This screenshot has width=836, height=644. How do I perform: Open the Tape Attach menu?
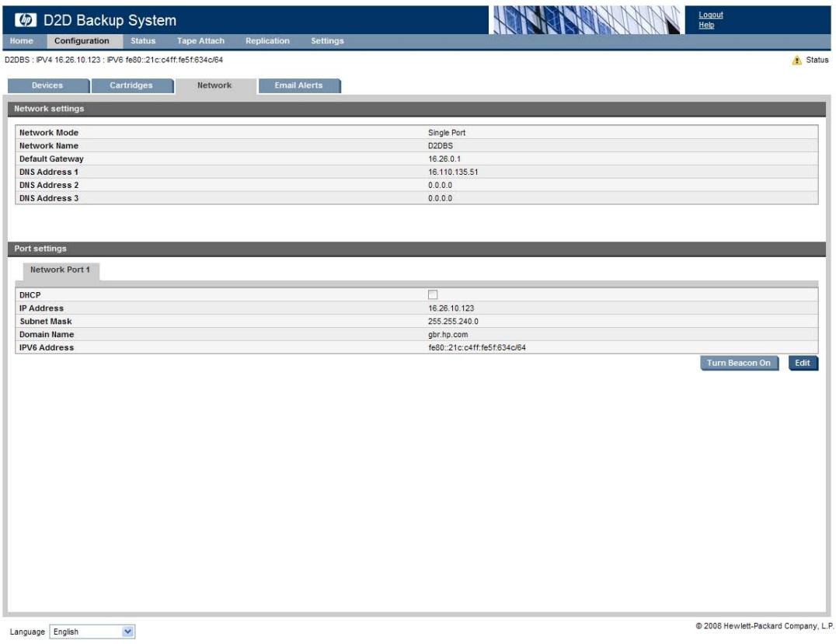point(200,41)
